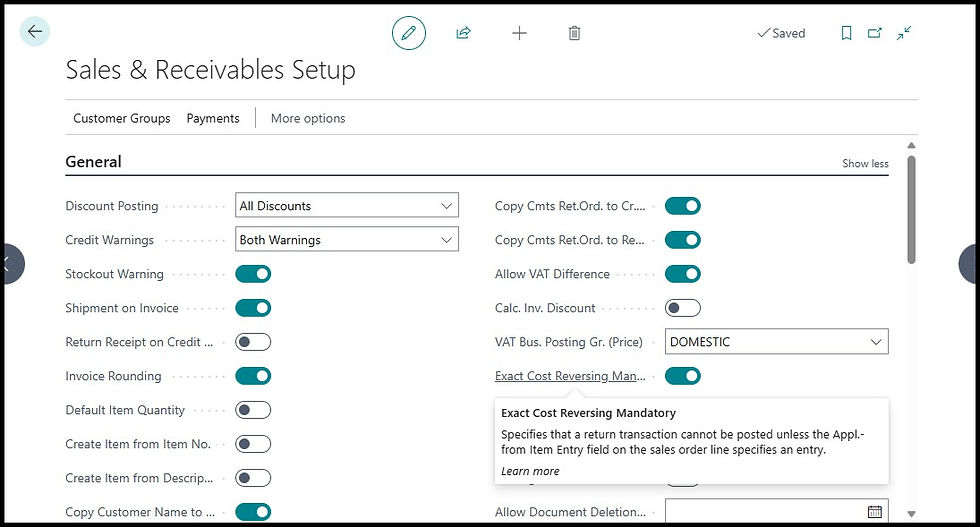Click the vertical scrollbar thumb
Screen dimensions: 980x527
point(911,209)
